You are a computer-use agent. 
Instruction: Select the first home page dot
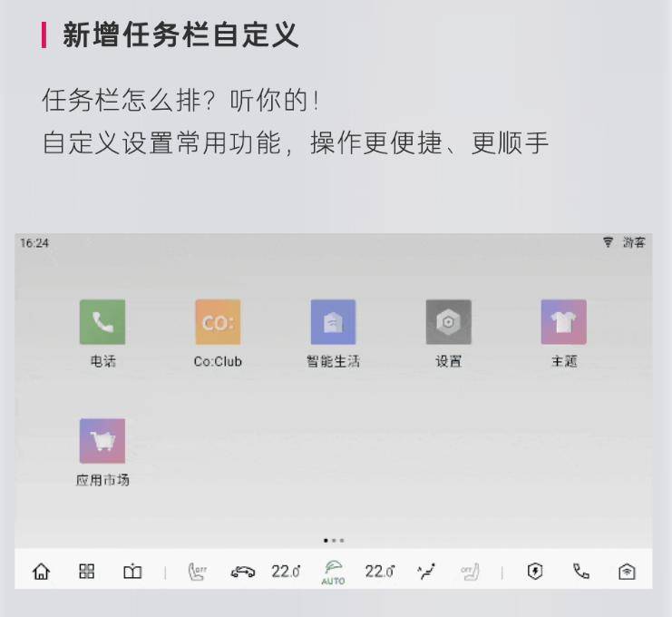[x=326, y=540]
